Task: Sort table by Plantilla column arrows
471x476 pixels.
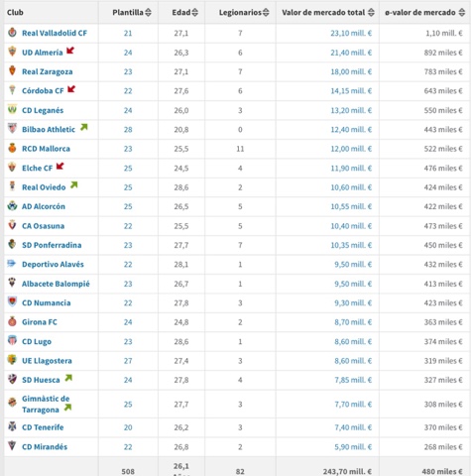Action: click(148, 13)
